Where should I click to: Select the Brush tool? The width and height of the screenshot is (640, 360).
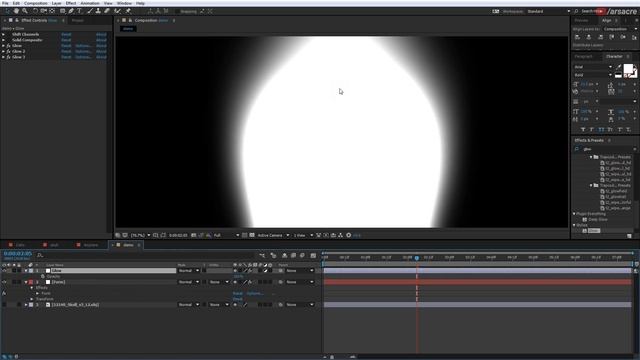[x=90, y=11]
